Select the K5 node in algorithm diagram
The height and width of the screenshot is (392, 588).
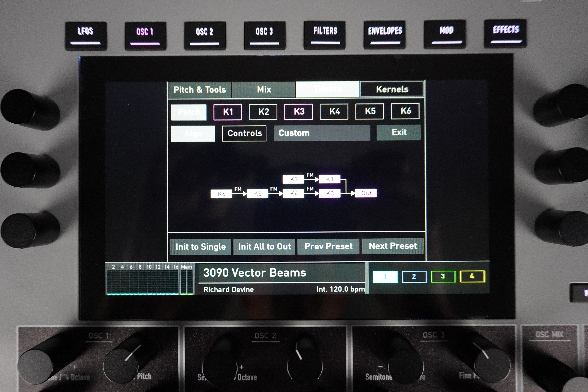(258, 194)
